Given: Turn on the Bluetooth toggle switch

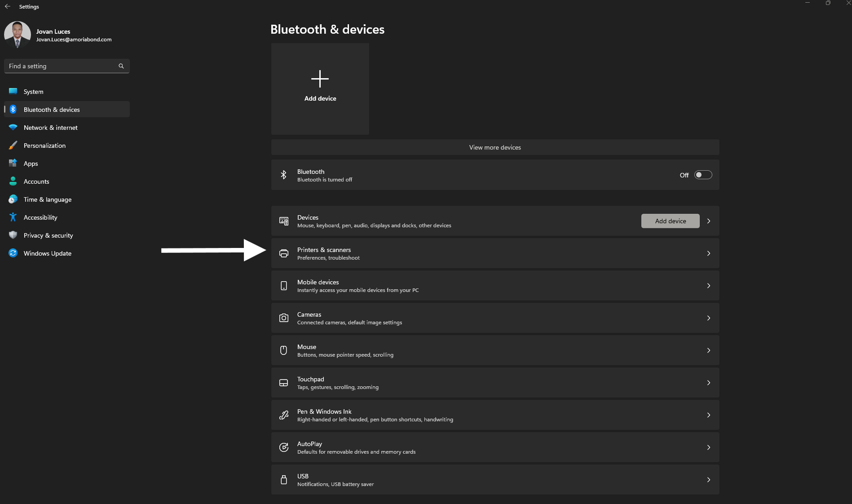Looking at the screenshot, I should coord(703,175).
